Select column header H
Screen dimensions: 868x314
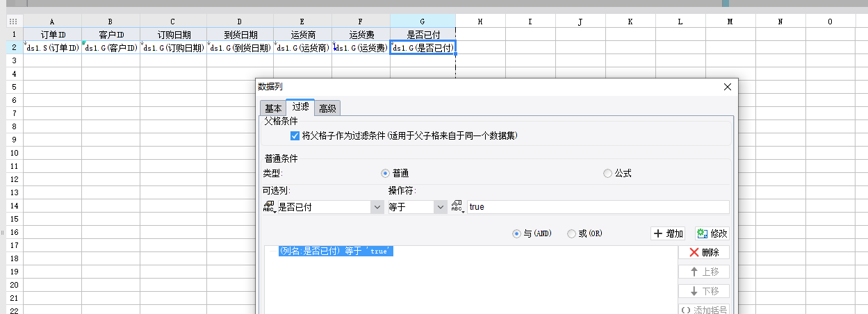[480, 22]
